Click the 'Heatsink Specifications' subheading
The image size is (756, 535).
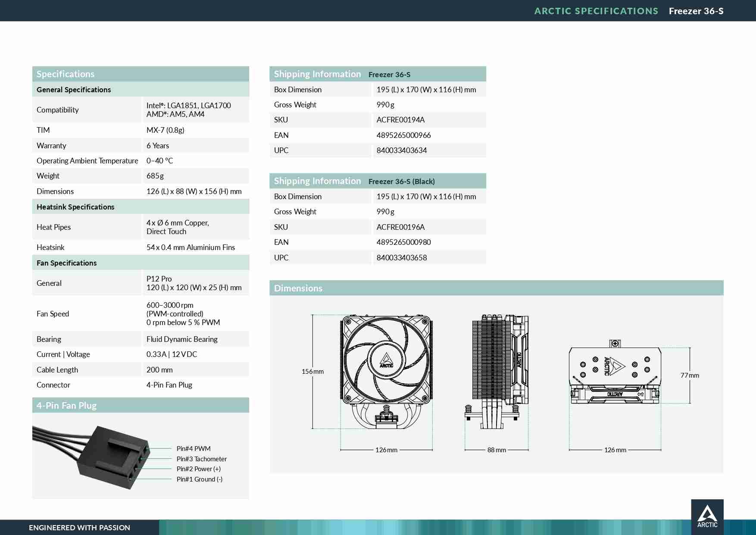(x=75, y=207)
